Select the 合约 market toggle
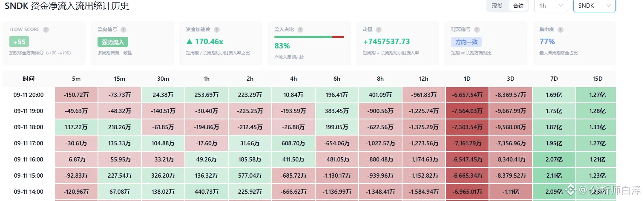 pyautogui.click(x=518, y=6)
